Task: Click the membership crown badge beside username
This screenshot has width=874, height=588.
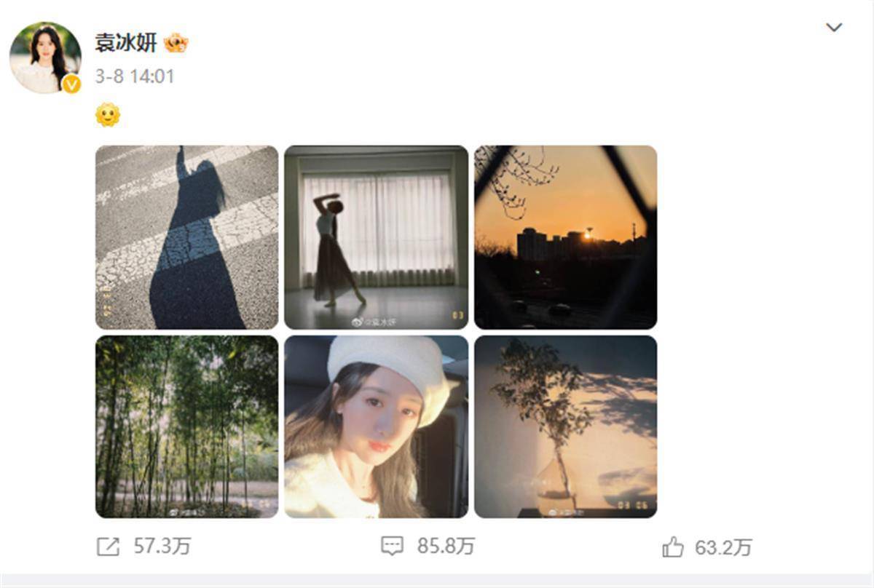Action: pyautogui.click(x=176, y=44)
